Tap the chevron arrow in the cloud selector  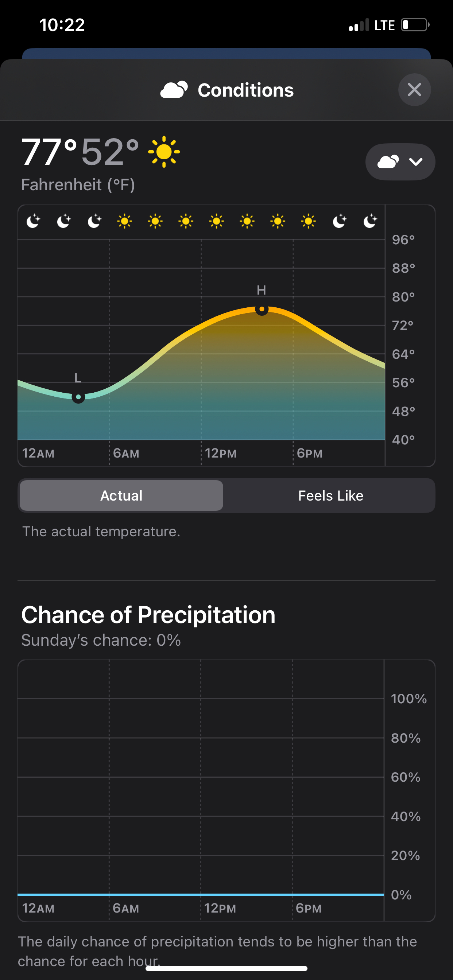[x=416, y=162]
